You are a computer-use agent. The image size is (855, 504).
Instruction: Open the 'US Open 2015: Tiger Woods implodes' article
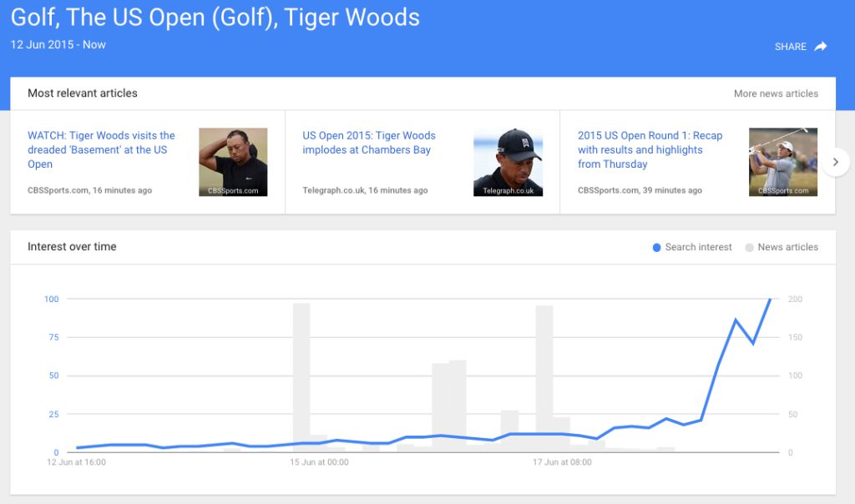(368, 142)
